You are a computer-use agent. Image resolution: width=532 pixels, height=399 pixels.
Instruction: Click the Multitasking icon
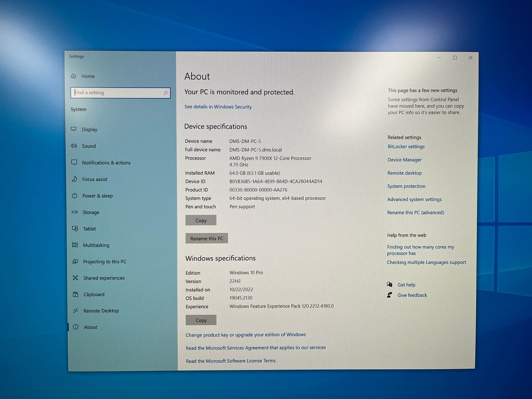75,245
